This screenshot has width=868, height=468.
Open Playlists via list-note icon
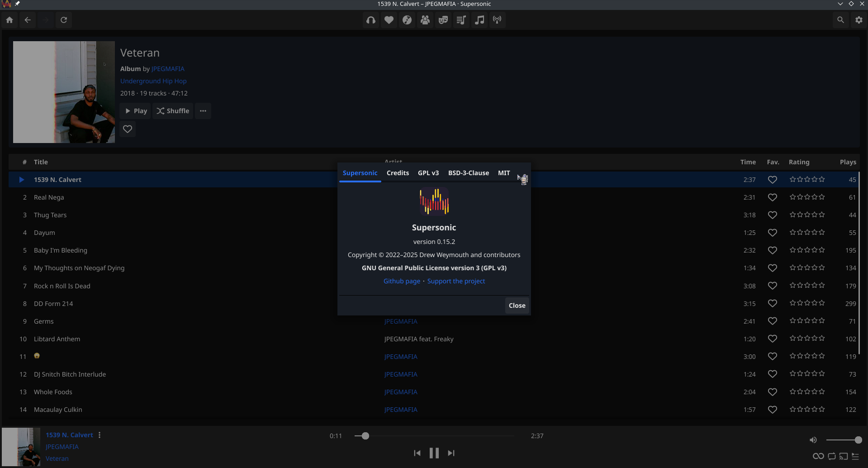[x=461, y=20]
